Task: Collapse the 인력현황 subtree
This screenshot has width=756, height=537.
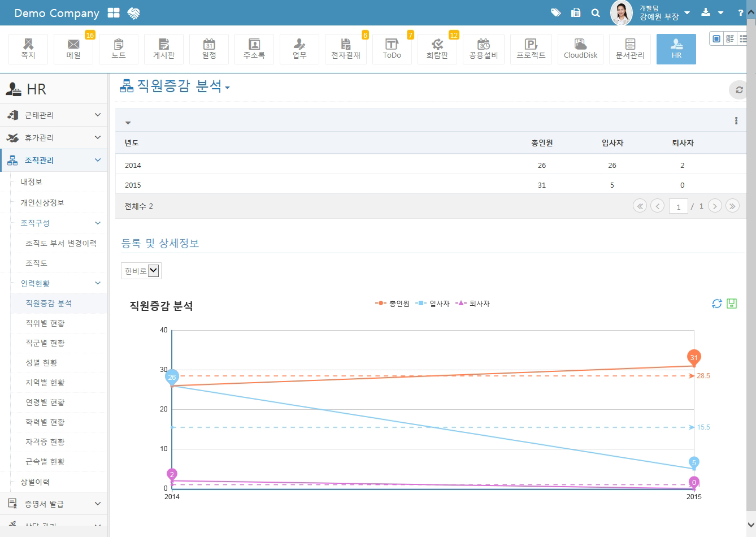Action: point(98,283)
